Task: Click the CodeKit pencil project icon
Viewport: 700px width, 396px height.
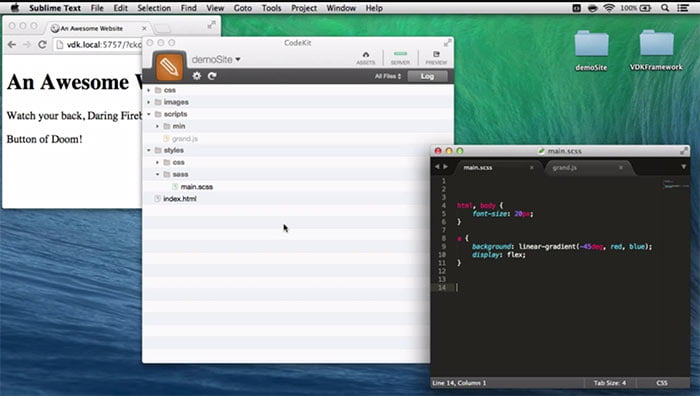Action: [x=169, y=67]
